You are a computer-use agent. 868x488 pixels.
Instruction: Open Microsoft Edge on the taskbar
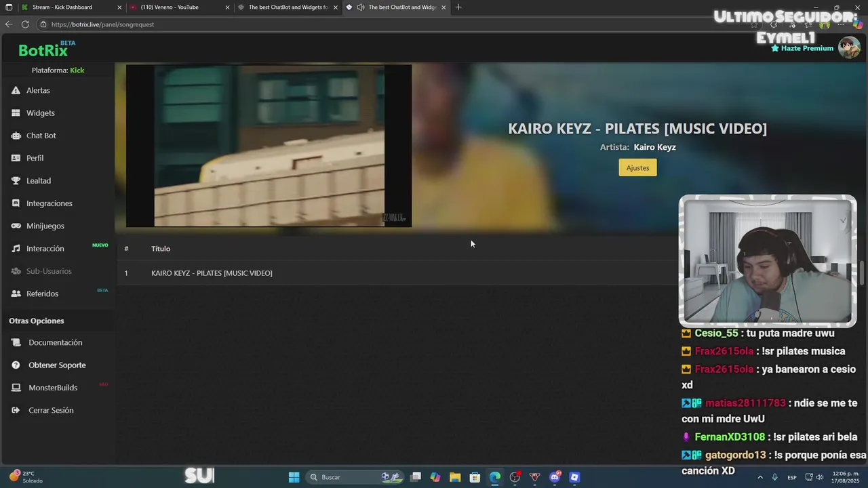pos(495,477)
